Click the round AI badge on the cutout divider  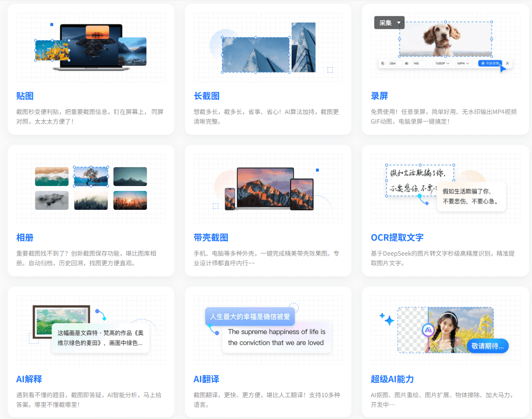pos(428,330)
